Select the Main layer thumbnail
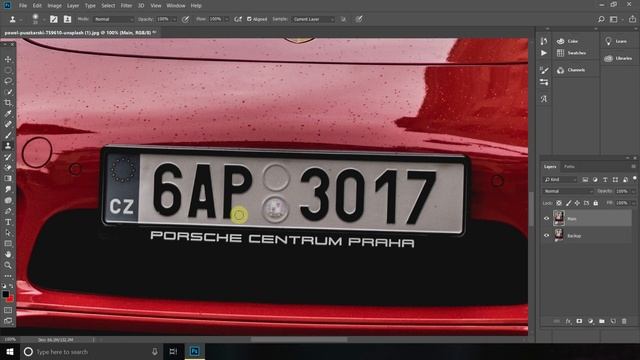Screen dimensions: 640x360 click(559, 218)
